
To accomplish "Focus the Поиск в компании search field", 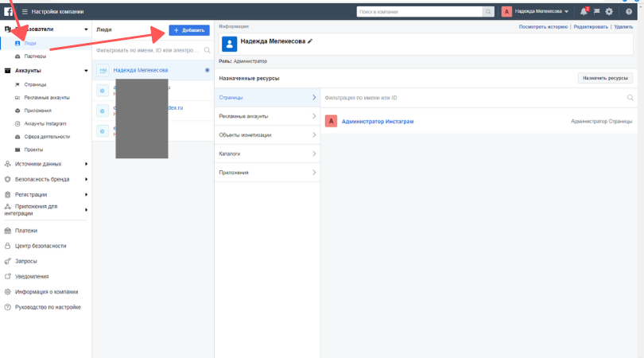I will pyautogui.click(x=420, y=11).
